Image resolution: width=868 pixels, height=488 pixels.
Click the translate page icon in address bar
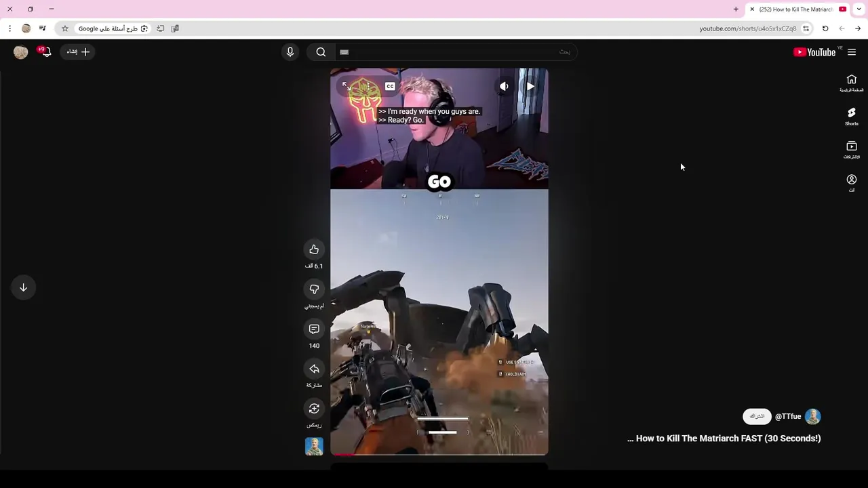(175, 28)
